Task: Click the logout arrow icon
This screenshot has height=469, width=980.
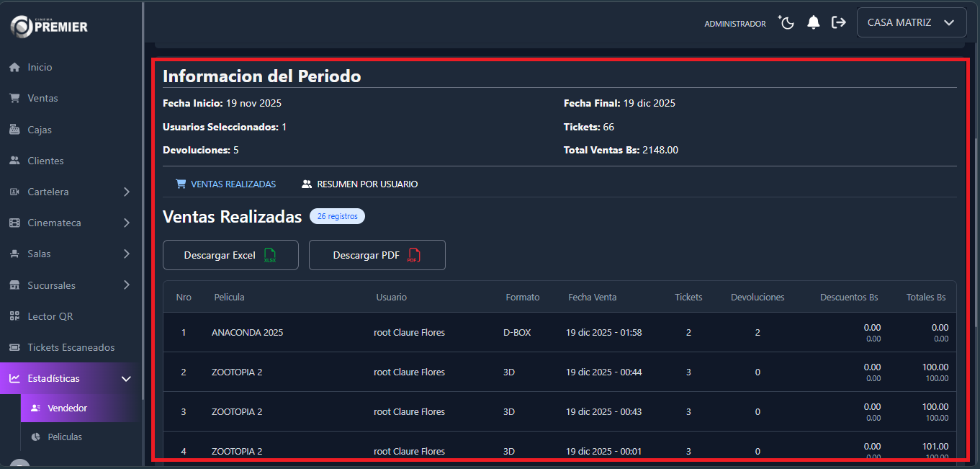Action: tap(838, 23)
